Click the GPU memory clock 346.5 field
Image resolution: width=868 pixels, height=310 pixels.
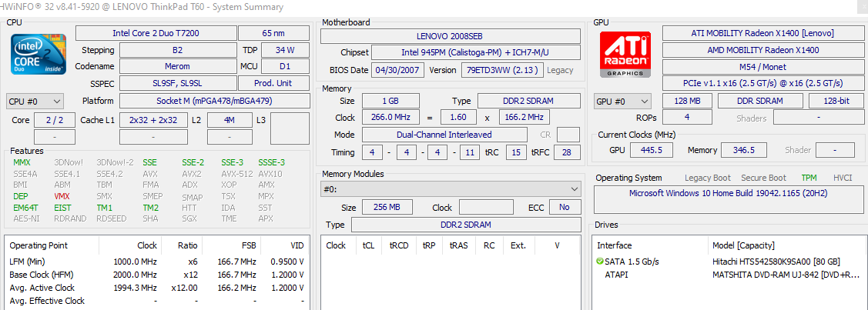pos(744,150)
